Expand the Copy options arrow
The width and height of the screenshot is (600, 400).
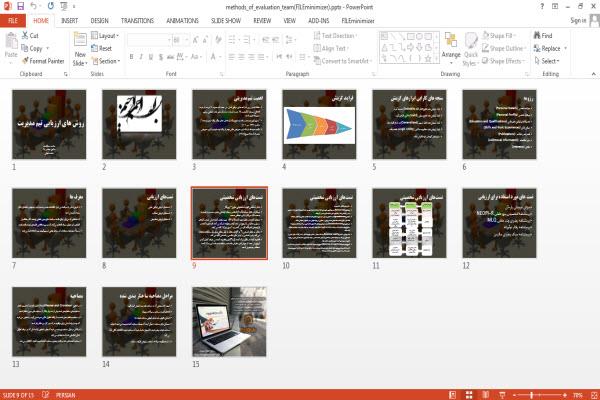(48, 48)
